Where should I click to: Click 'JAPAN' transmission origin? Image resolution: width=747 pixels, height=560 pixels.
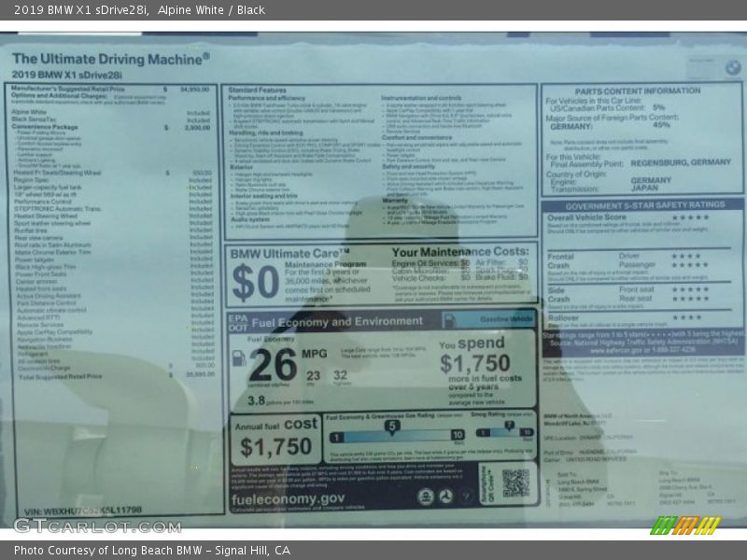point(644,189)
